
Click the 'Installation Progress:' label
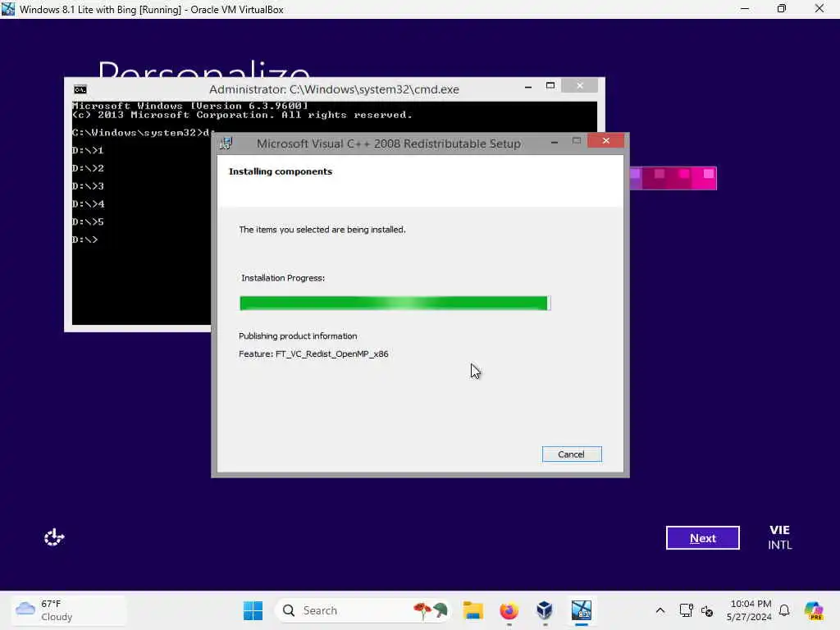[283, 278]
